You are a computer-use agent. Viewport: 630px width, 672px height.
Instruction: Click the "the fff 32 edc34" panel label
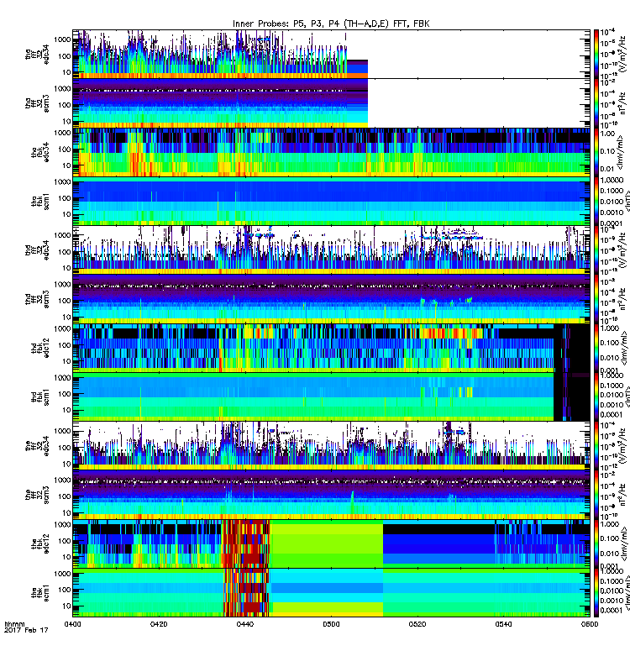coord(37,446)
